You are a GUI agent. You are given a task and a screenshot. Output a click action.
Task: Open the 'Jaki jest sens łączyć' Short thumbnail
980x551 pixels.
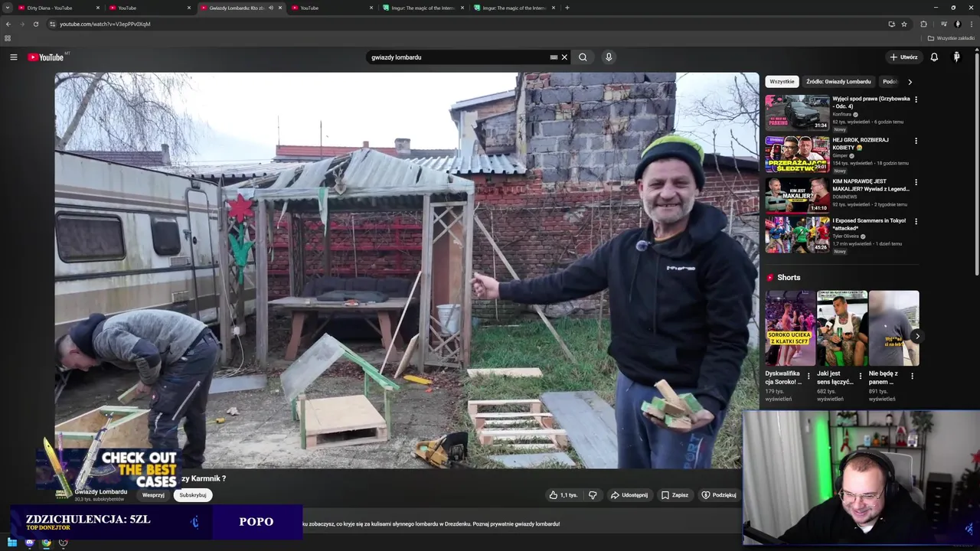[x=842, y=328]
